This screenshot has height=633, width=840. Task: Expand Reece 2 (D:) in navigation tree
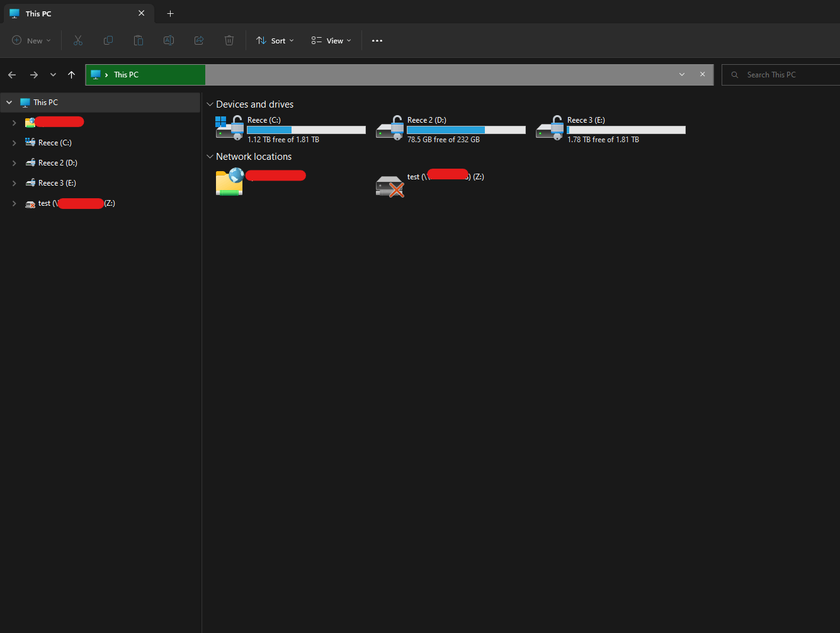(x=14, y=163)
